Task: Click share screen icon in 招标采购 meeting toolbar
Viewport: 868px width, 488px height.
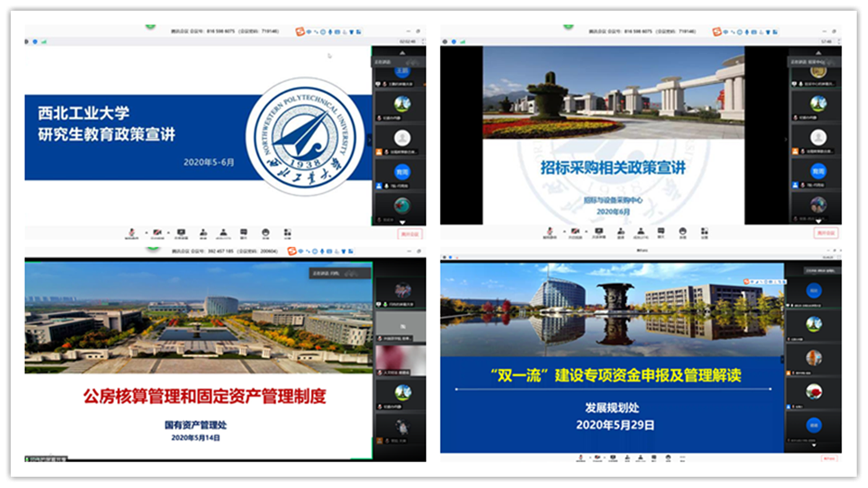Action: click(x=597, y=232)
